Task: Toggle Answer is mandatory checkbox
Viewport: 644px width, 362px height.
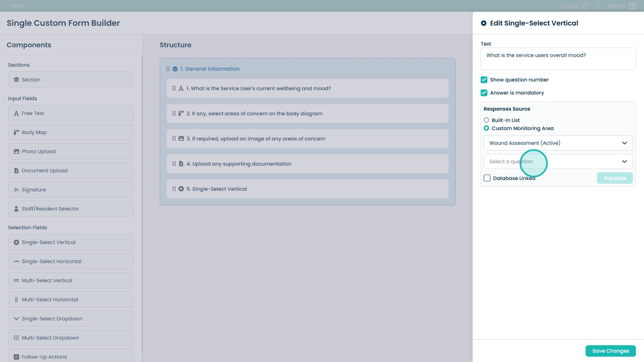Action: click(484, 93)
